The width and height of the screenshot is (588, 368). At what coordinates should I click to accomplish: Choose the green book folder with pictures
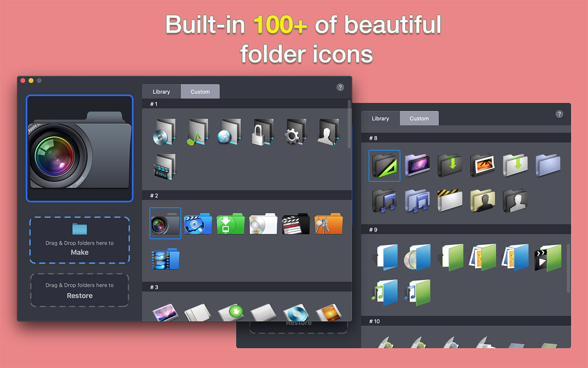click(x=483, y=257)
